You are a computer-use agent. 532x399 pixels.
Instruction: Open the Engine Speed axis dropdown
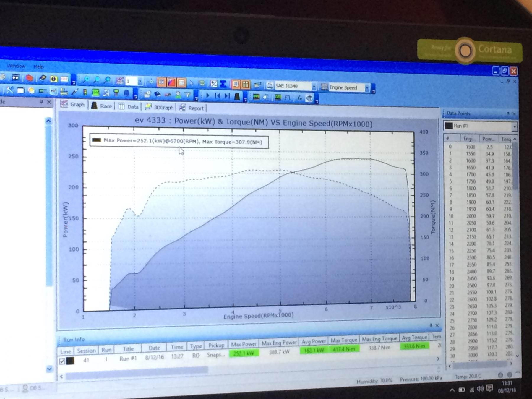tap(367, 88)
